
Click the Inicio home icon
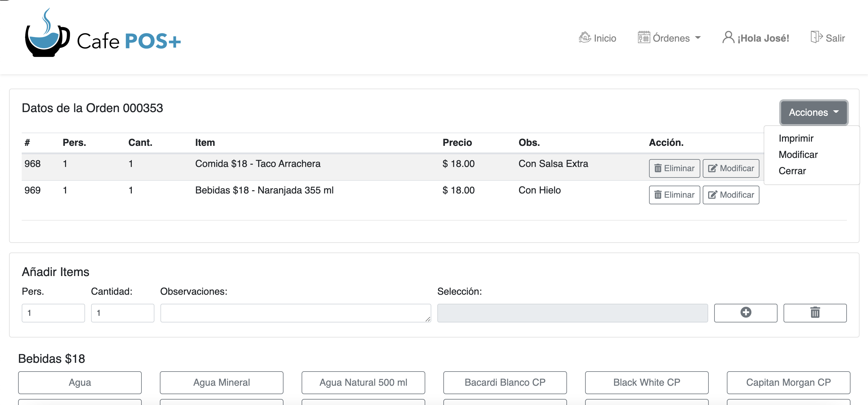click(584, 38)
